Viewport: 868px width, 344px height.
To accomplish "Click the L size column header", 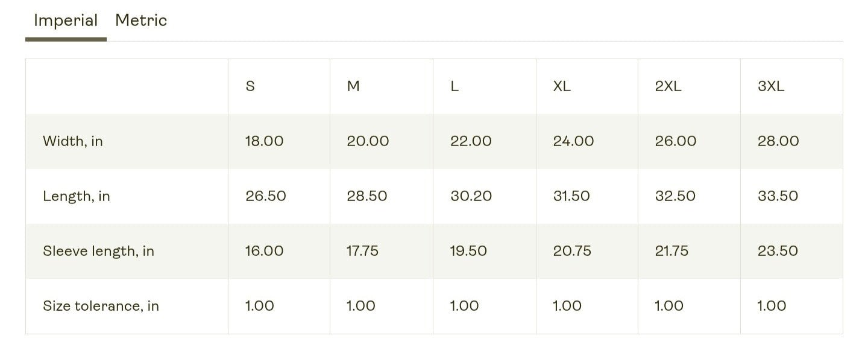I will (454, 86).
